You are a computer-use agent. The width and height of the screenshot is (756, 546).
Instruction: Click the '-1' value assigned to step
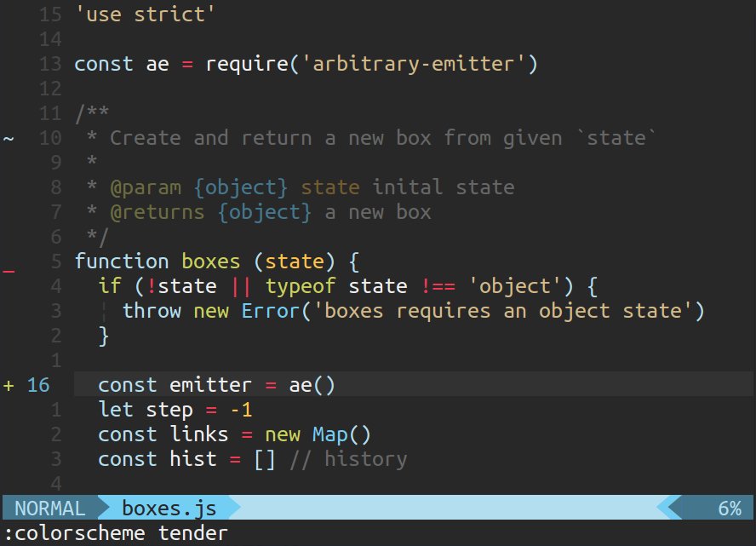coord(241,410)
